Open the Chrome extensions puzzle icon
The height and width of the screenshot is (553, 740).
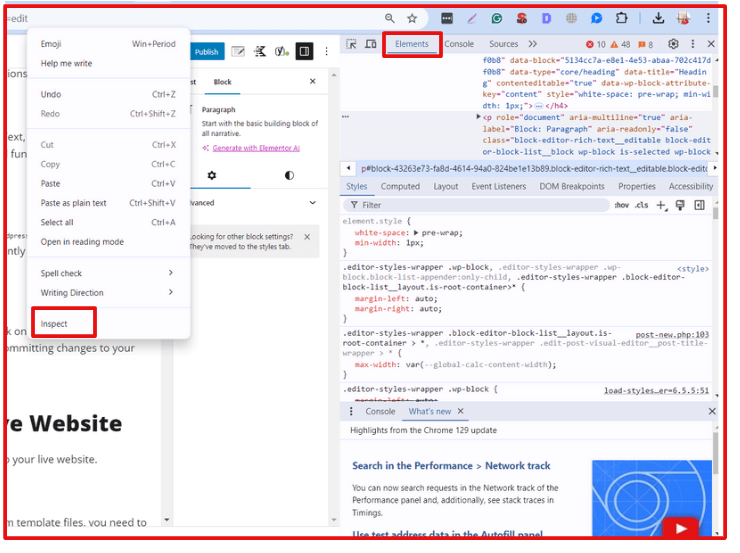pyautogui.click(x=622, y=18)
